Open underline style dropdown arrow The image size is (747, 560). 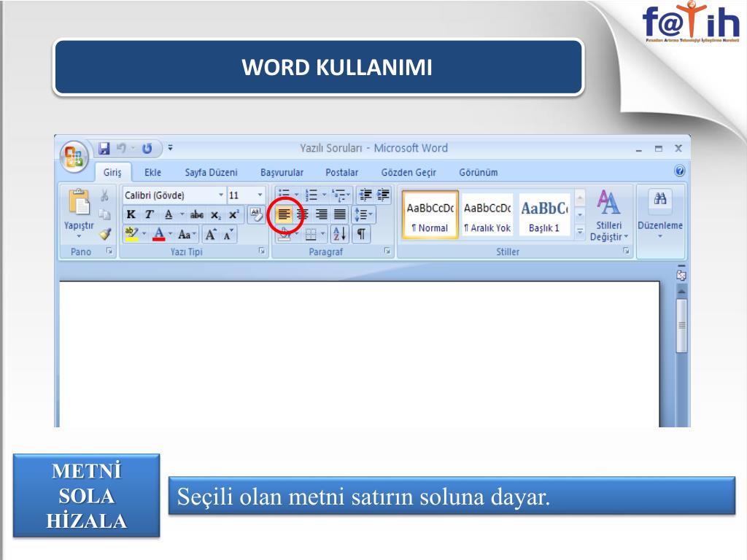[x=182, y=214]
